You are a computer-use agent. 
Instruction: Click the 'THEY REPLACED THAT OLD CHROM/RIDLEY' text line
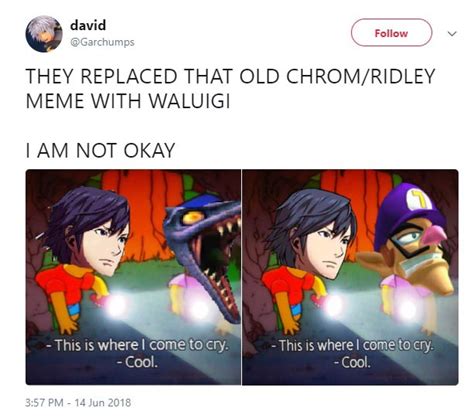click(231, 76)
